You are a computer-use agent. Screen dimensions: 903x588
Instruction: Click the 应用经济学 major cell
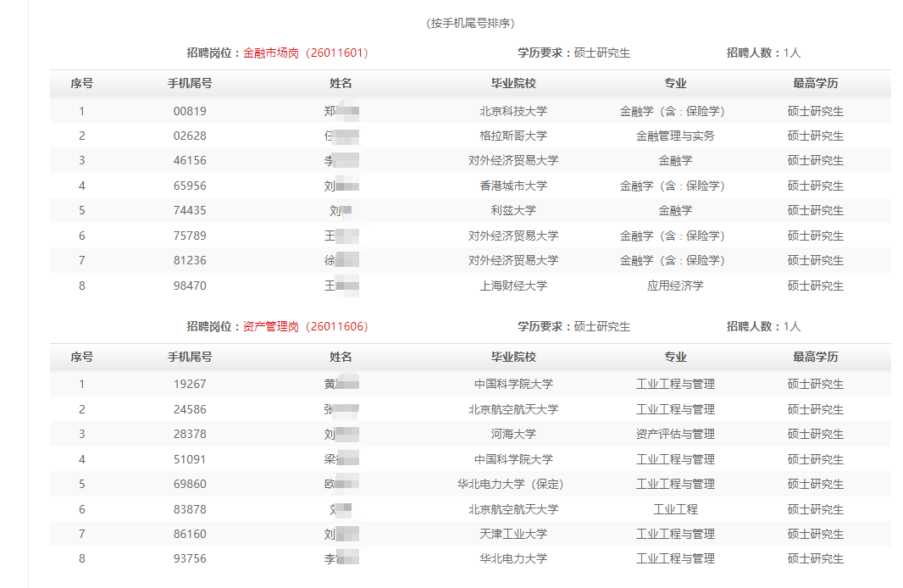point(675,286)
